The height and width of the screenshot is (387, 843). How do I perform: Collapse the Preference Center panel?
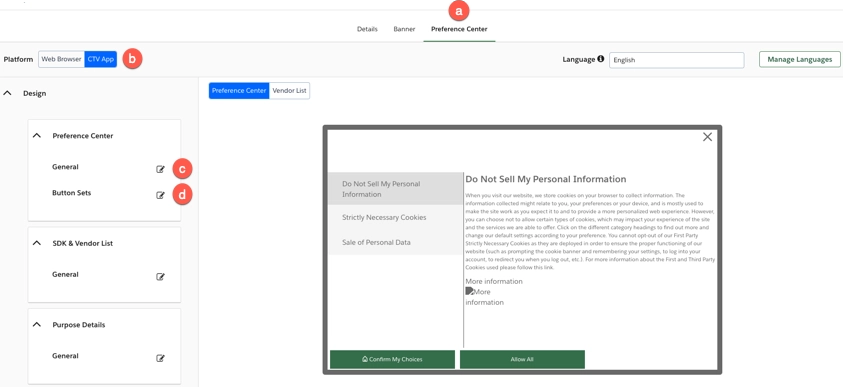pos(37,136)
